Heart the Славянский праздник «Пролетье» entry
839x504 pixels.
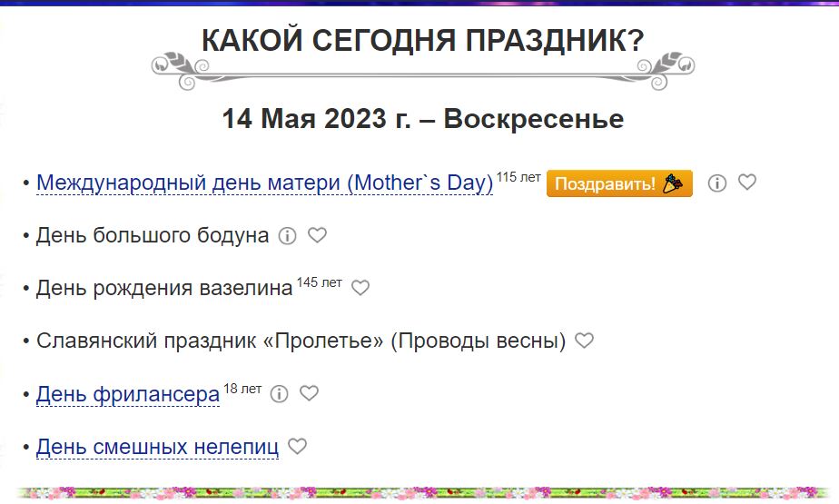click(585, 341)
